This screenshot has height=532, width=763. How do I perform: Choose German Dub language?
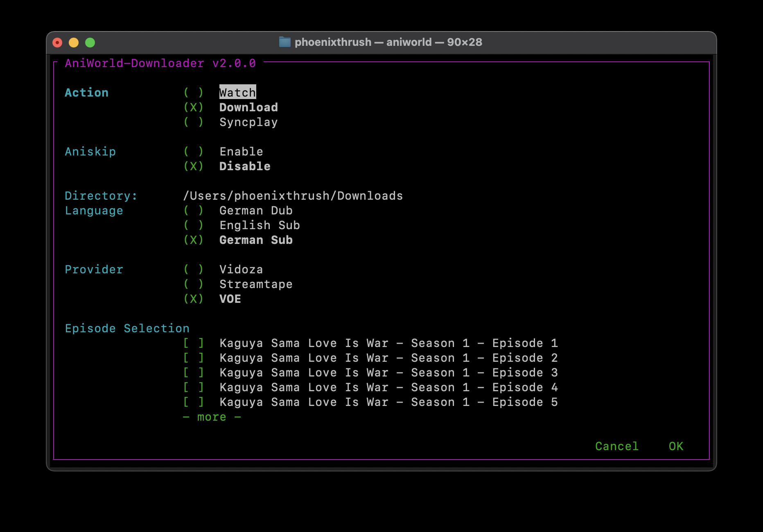coord(193,211)
